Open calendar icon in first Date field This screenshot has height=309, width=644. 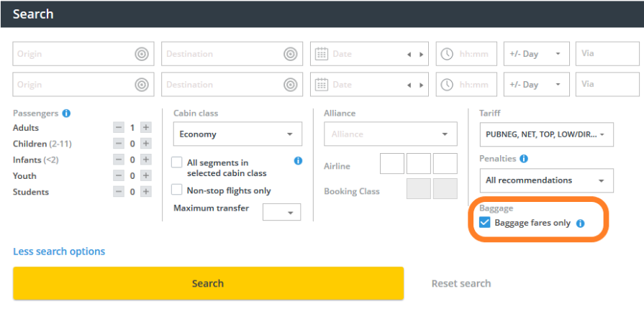[x=322, y=54]
